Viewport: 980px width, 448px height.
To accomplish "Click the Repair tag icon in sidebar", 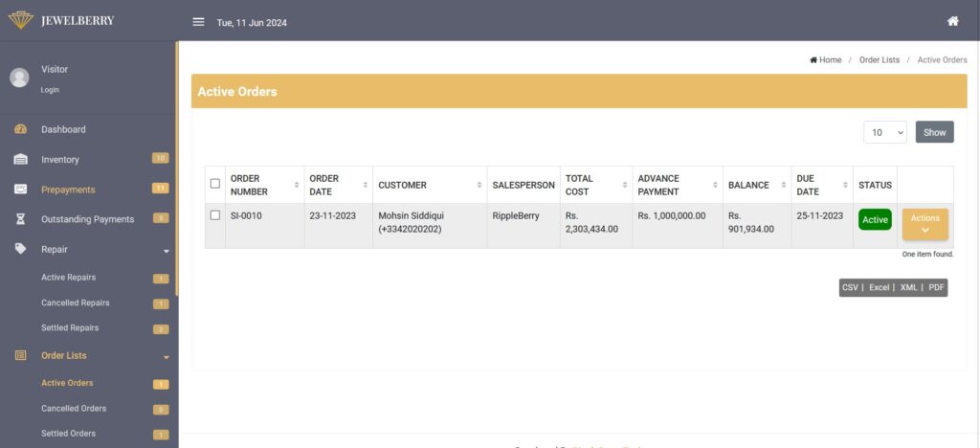I will [x=20, y=249].
